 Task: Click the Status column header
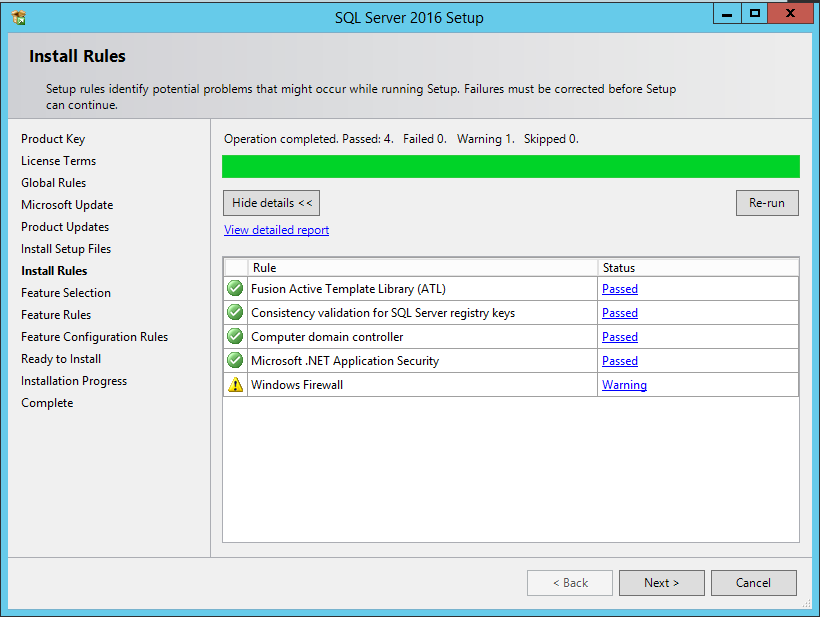click(619, 267)
